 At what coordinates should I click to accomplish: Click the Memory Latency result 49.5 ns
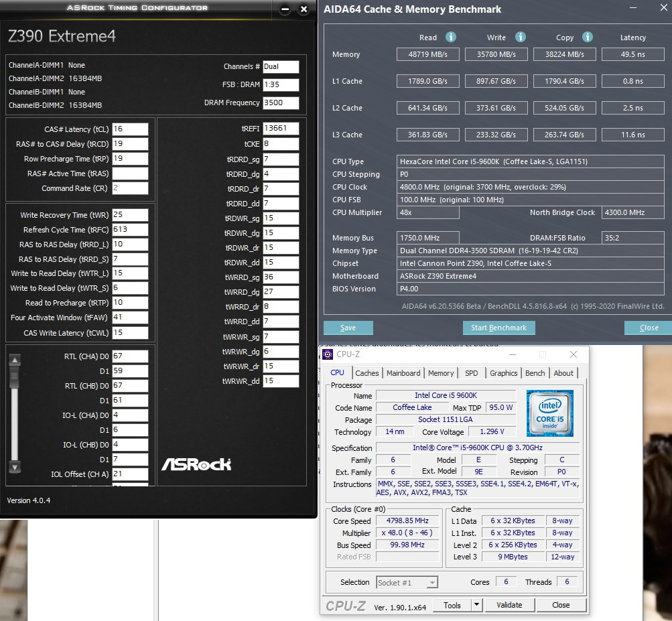point(632,54)
